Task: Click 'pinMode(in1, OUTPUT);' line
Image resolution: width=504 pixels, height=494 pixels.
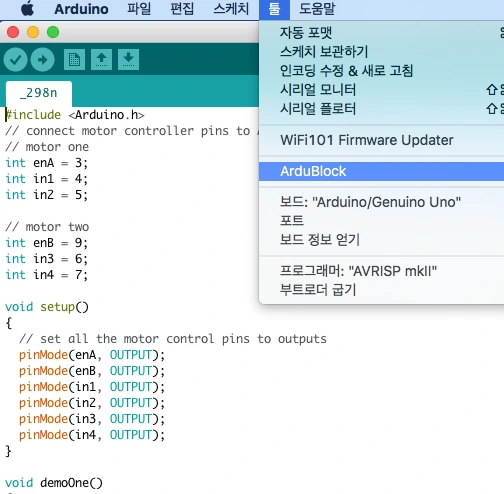Action: coord(92,387)
